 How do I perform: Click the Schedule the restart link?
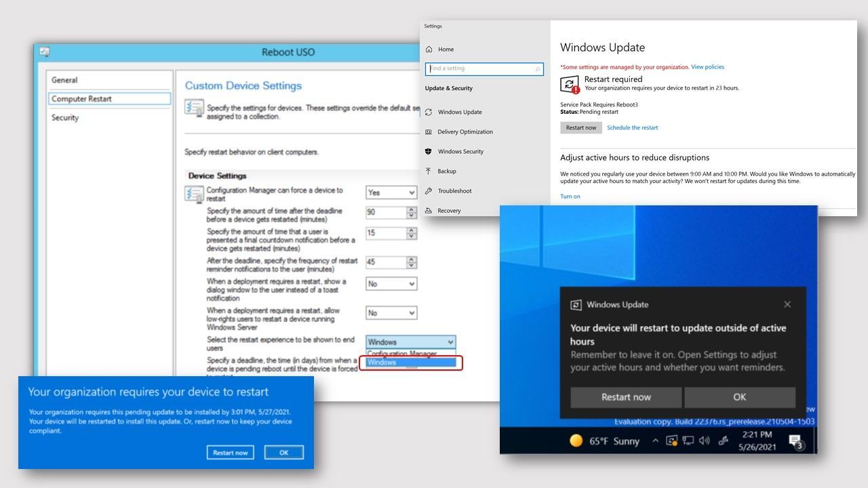[632, 128]
